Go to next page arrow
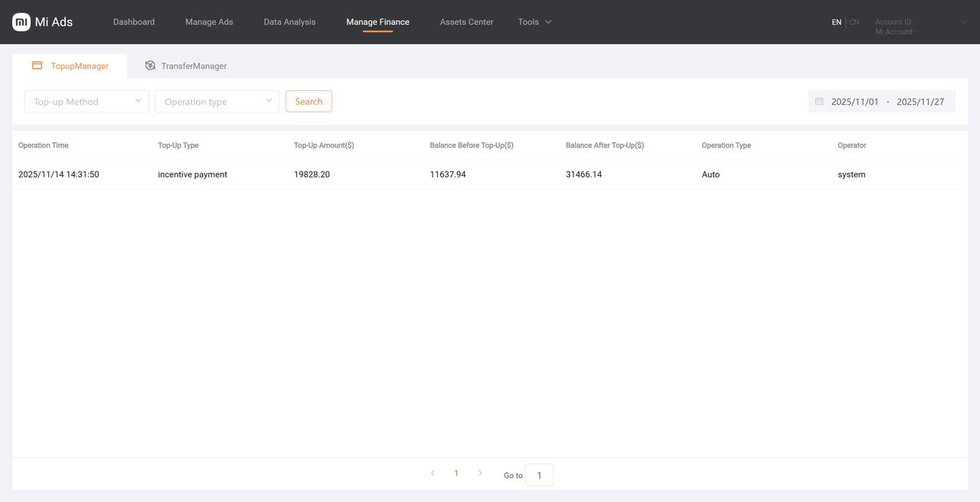980x502 pixels. pyautogui.click(x=480, y=474)
